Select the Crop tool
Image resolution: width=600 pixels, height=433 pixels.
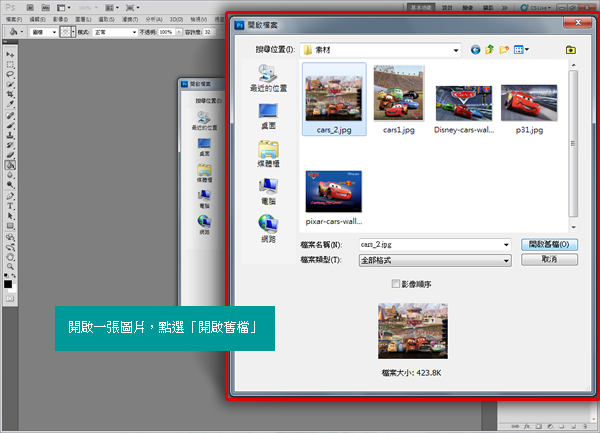pyautogui.click(x=10, y=94)
